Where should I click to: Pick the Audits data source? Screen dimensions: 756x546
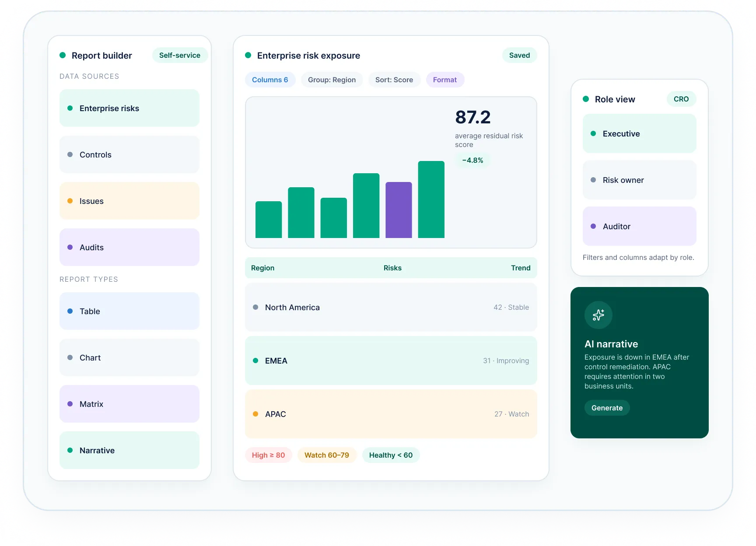(129, 247)
